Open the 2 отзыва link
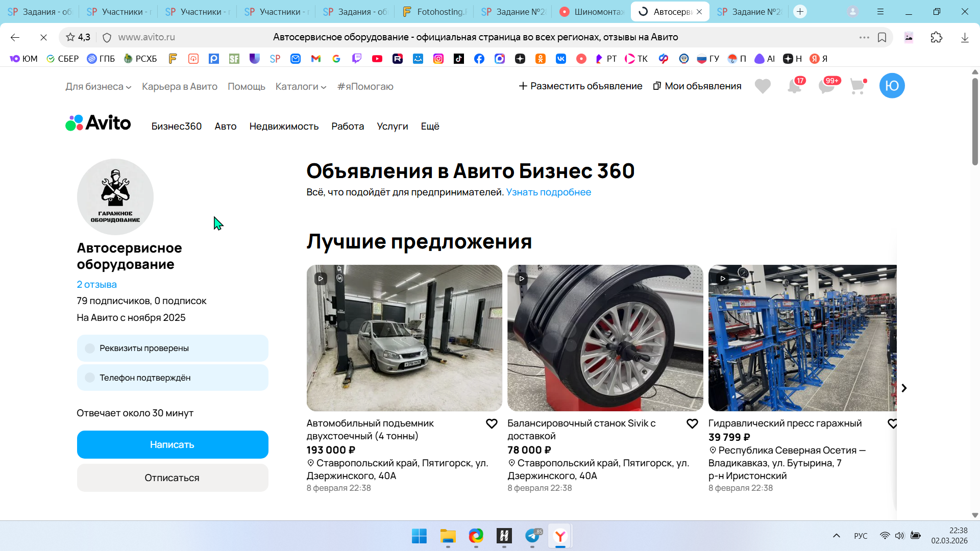 [x=96, y=284]
